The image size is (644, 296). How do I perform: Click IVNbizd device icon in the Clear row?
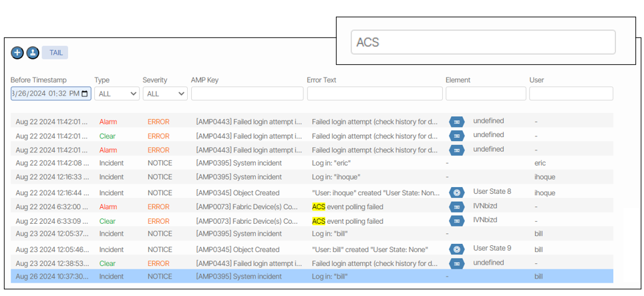click(x=456, y=221)
